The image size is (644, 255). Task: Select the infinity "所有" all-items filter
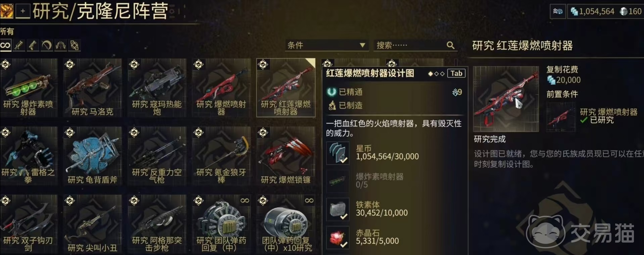pyautogui.click(x=6, y=45)
